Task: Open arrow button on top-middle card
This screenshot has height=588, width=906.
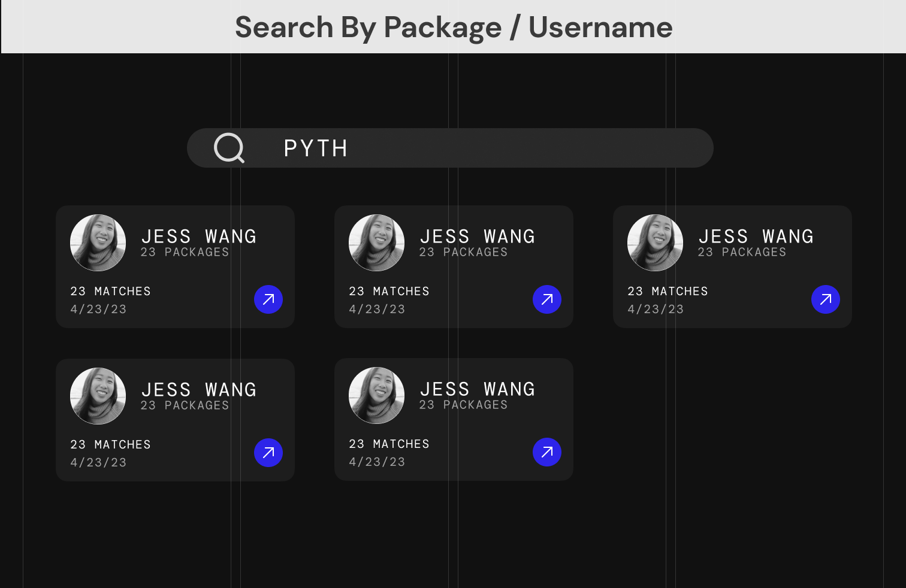Action: (x=547, y=299)
